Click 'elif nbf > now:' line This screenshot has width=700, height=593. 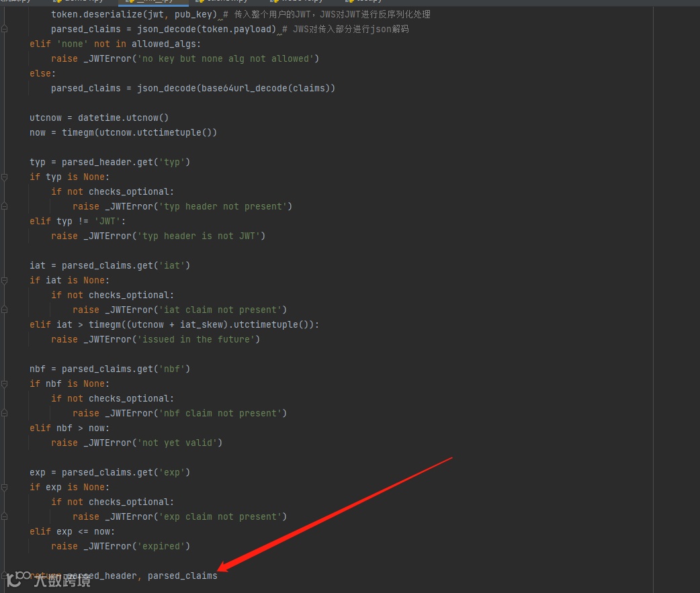pos(69,428)
